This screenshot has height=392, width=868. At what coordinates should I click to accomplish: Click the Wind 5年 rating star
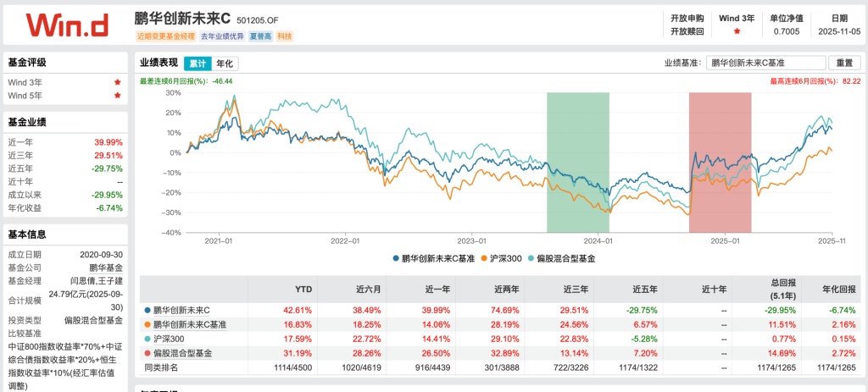click(117, 96)
